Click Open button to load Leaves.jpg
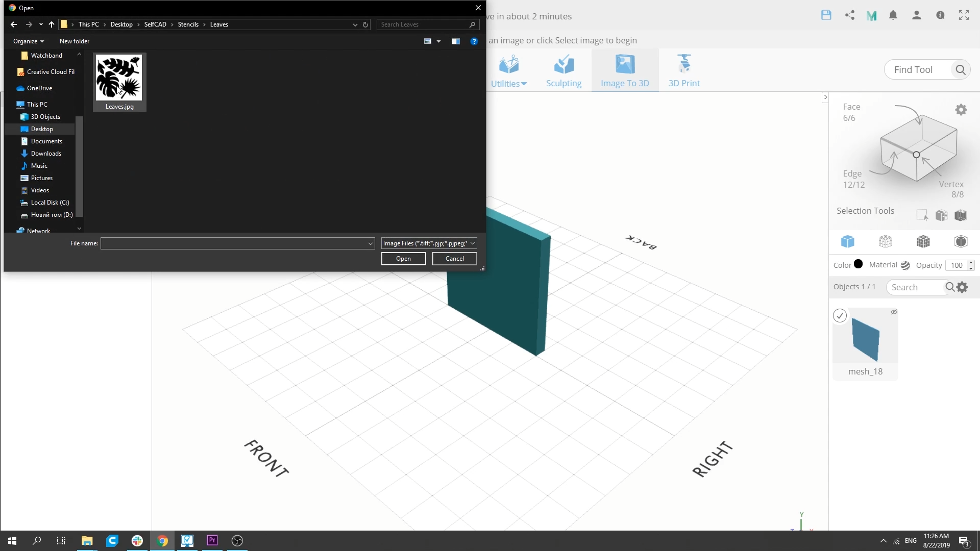The height and width of the screenshot is (551, 980). tap(403, 258)
